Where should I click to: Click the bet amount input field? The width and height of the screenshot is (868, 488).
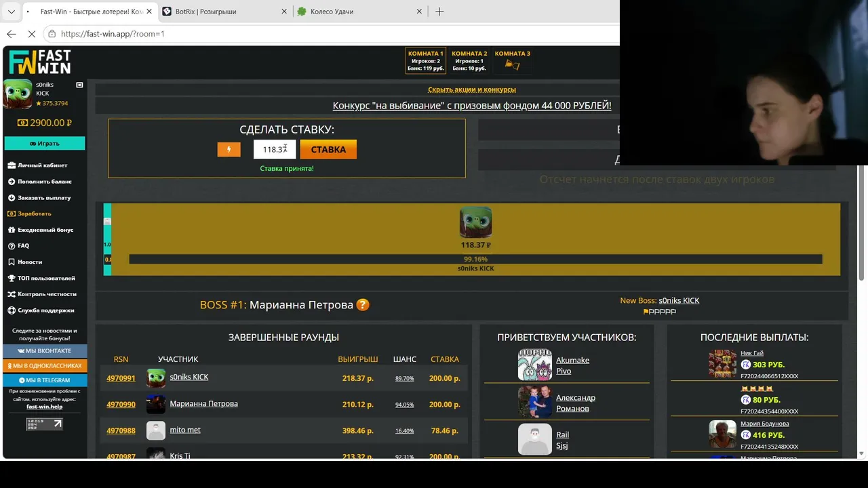(275, 150)
